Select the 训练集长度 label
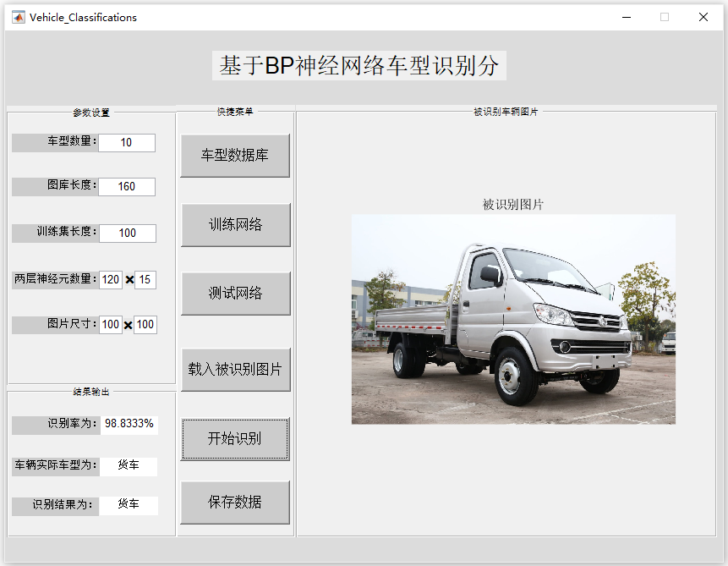The width and height of the screenshot is (728, 566). (56, 234)
